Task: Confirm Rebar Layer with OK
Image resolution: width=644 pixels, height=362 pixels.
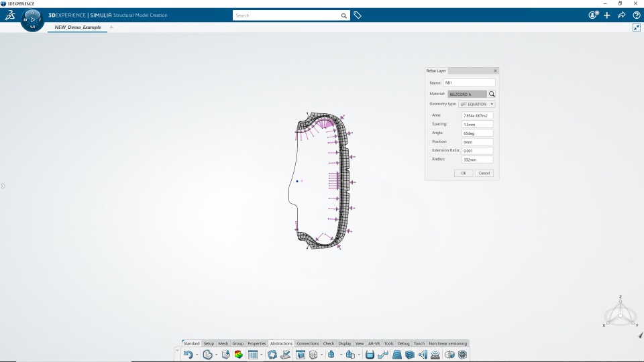Action: tap(464, 173)
